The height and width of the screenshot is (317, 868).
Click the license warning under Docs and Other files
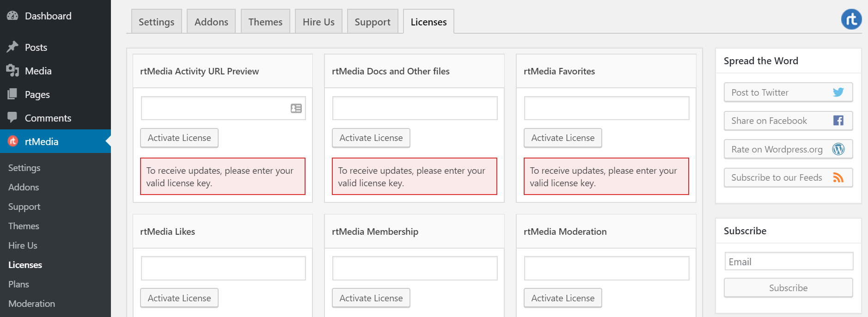(x=415, y=177)
